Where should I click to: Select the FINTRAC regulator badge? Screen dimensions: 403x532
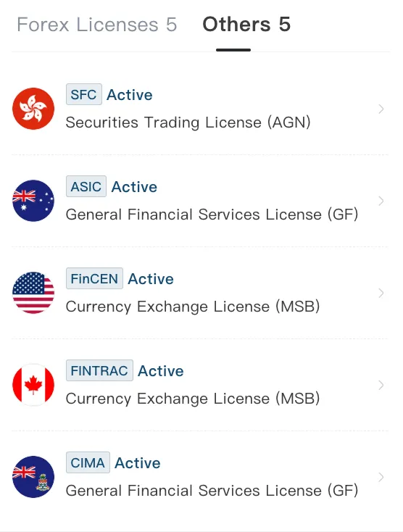coord(99,370)
